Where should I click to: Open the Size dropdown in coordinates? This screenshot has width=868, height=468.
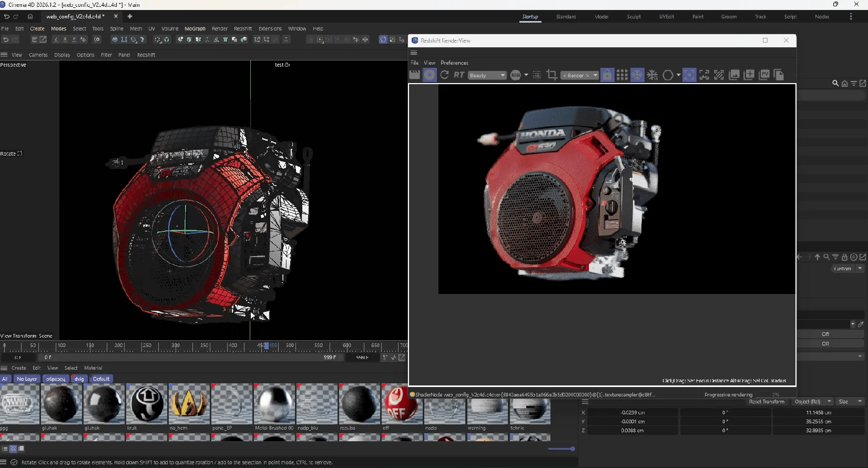click(x=850, y=401)
